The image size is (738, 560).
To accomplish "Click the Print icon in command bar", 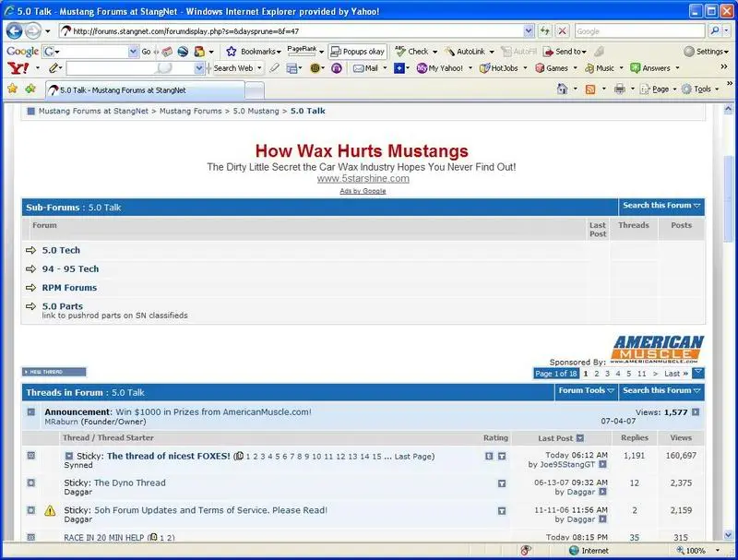I will tap(620, 89).
